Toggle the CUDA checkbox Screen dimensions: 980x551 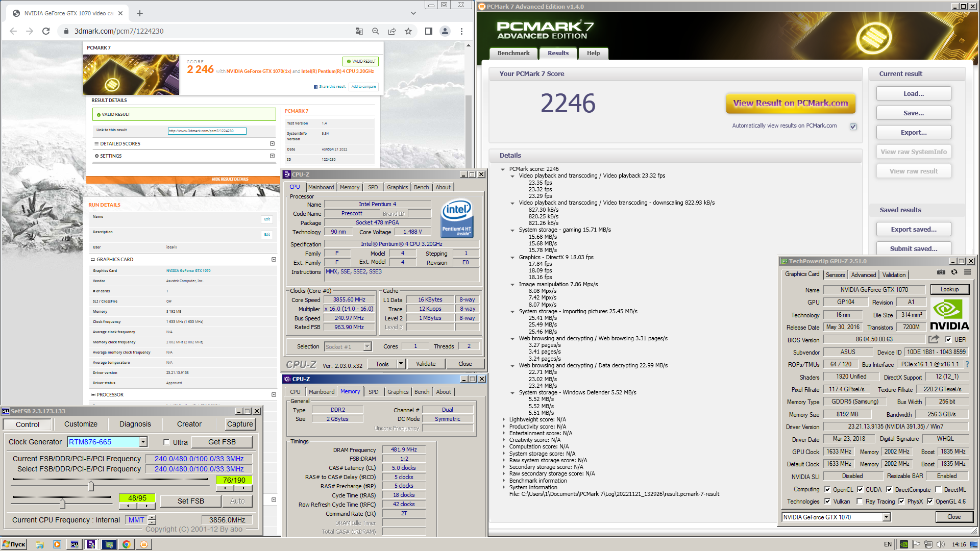[x=860, y=489]
